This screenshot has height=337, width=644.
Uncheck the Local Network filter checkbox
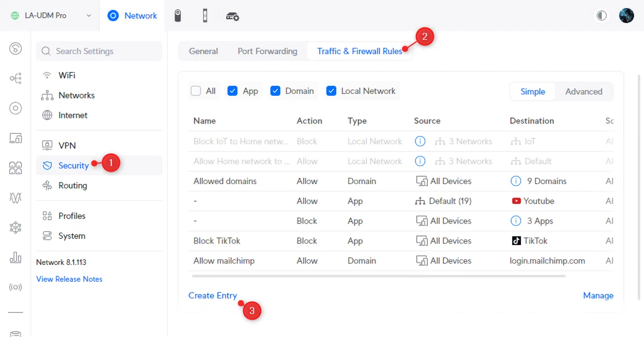coord(331,91)
